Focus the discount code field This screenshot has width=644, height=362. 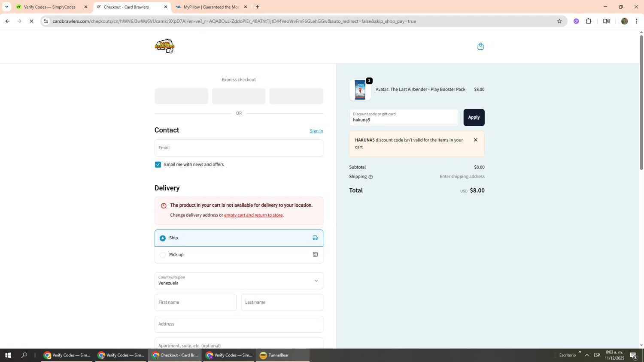(x=404, y=118)
